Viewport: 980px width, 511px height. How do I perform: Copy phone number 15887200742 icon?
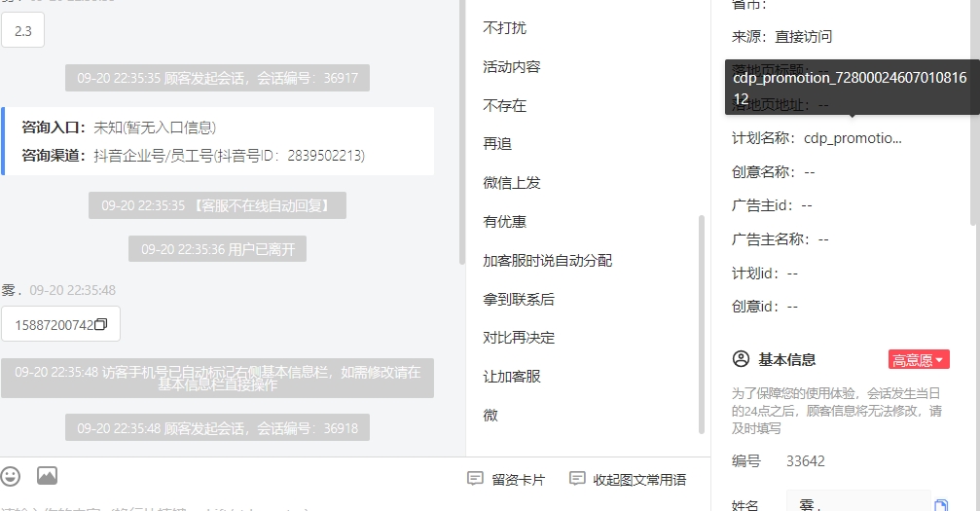100,324
